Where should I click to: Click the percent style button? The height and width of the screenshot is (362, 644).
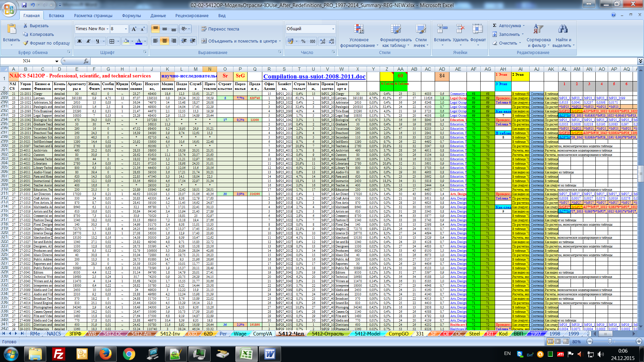(303, 41)
